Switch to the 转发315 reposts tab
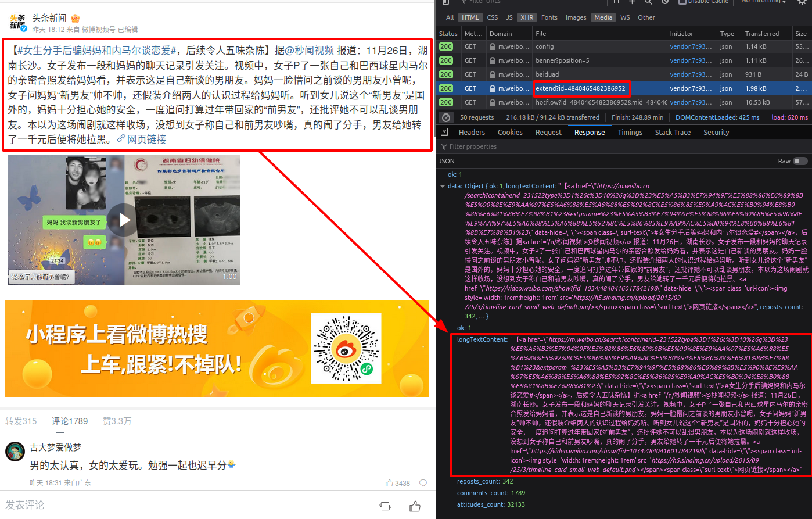This screenshot has height=519, width=812. (x=21, y=421)
